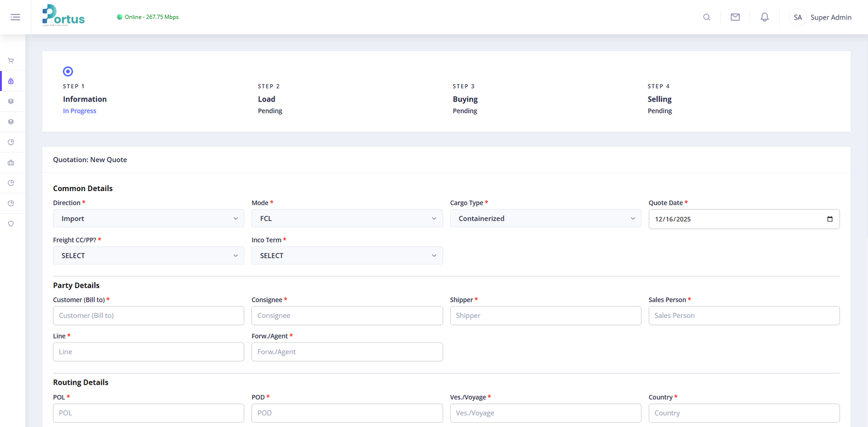Image resolution: width=868 pixels, height=427 pixels.
Task: Focus the Customer (Bill to) field
Action: click(x=148, y=316)
